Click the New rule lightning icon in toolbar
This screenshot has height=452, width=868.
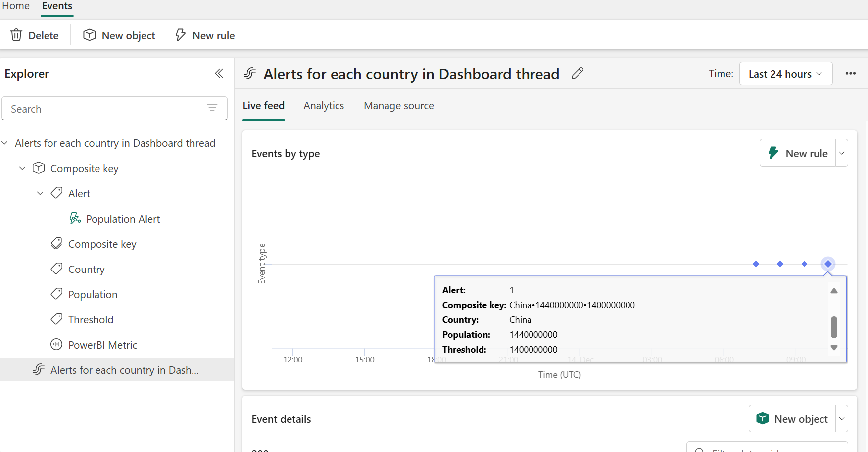(181, 35)
